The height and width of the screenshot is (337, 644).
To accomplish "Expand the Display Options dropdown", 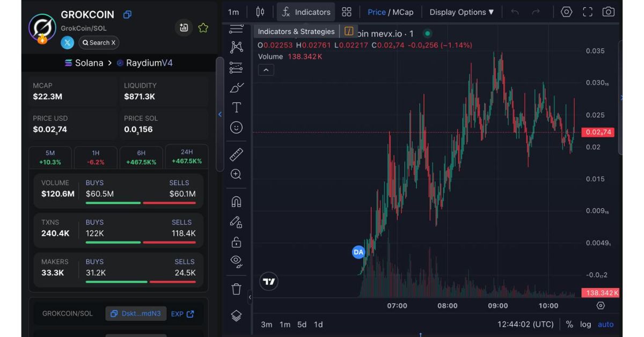I will click(462, 12).
